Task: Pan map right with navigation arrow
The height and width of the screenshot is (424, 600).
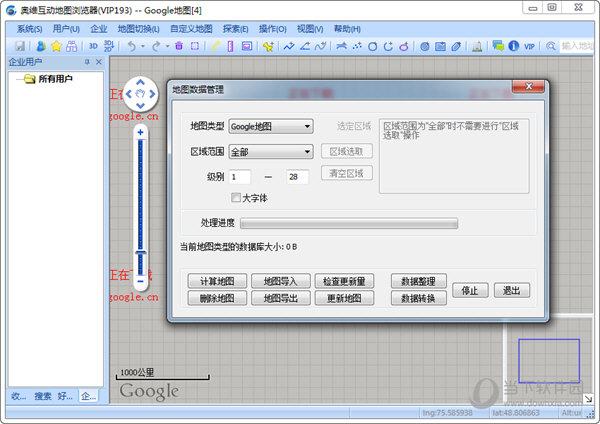Action: click(152, 94)
